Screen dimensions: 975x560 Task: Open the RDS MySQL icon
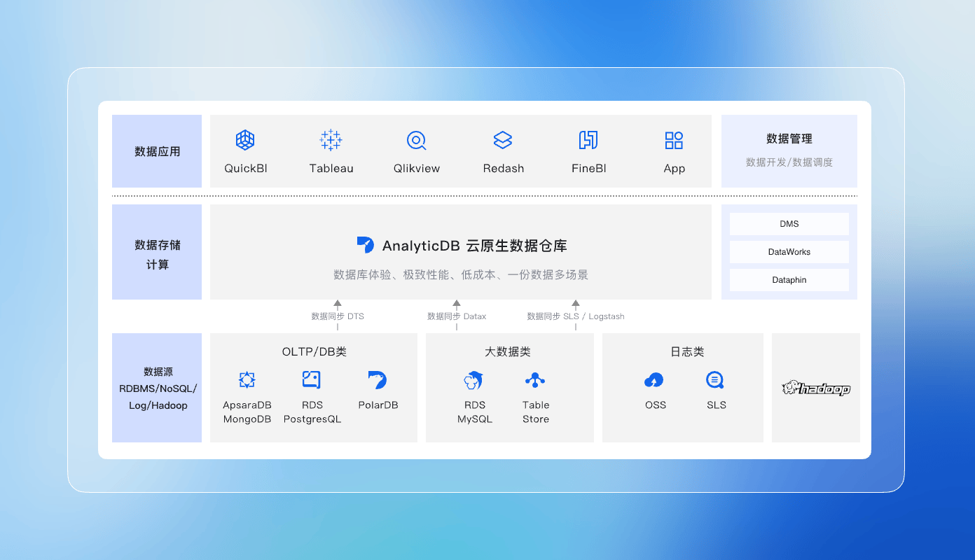pos(474,380)
